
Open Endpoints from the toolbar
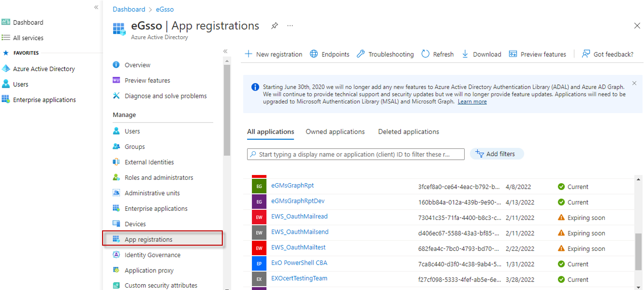tap(330, 54)
